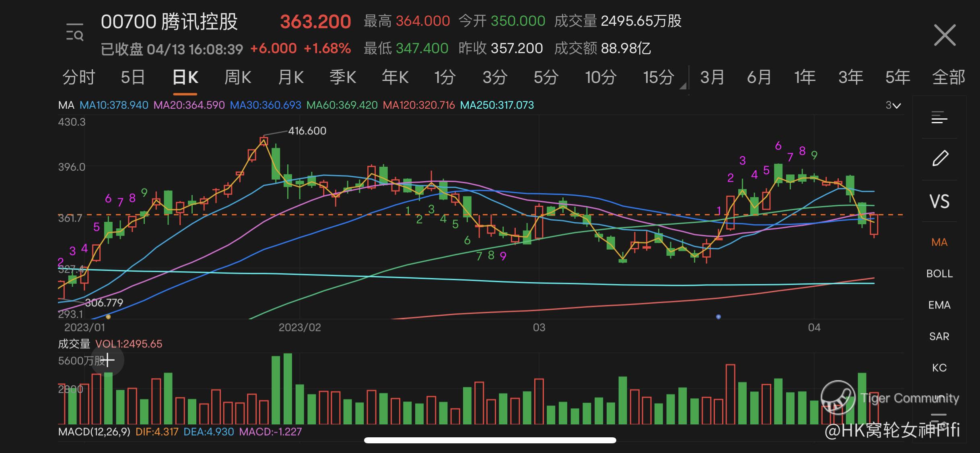Switch to the 分时 intraday tab

pos(78,77)
